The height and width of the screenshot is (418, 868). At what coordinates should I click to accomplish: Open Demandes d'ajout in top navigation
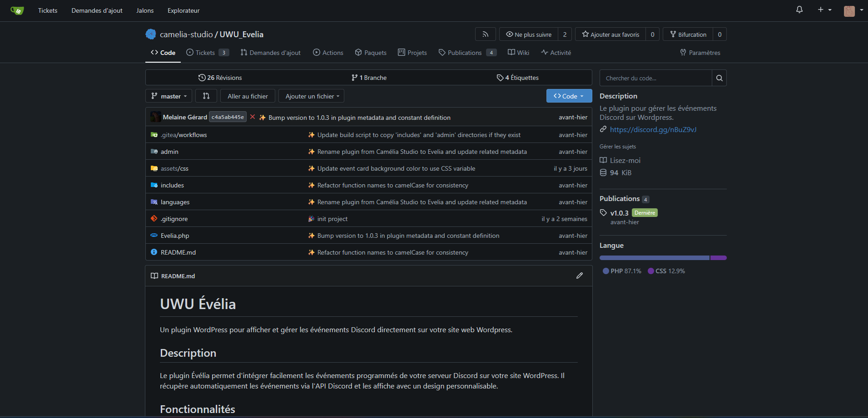click(97, 10)
